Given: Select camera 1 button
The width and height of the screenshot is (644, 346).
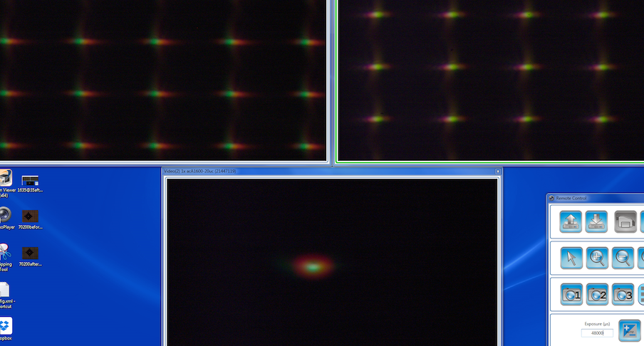Looking at the screenshot, I should coord(571,294).
